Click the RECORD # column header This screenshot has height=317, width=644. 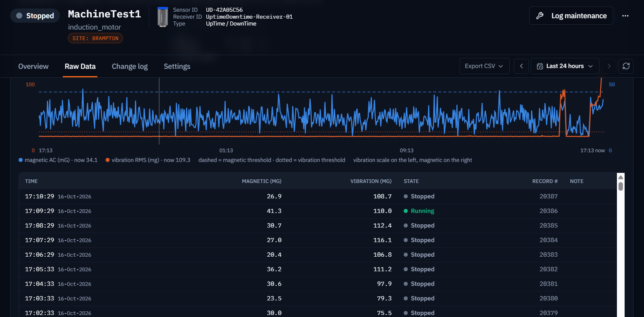[545, 181]
